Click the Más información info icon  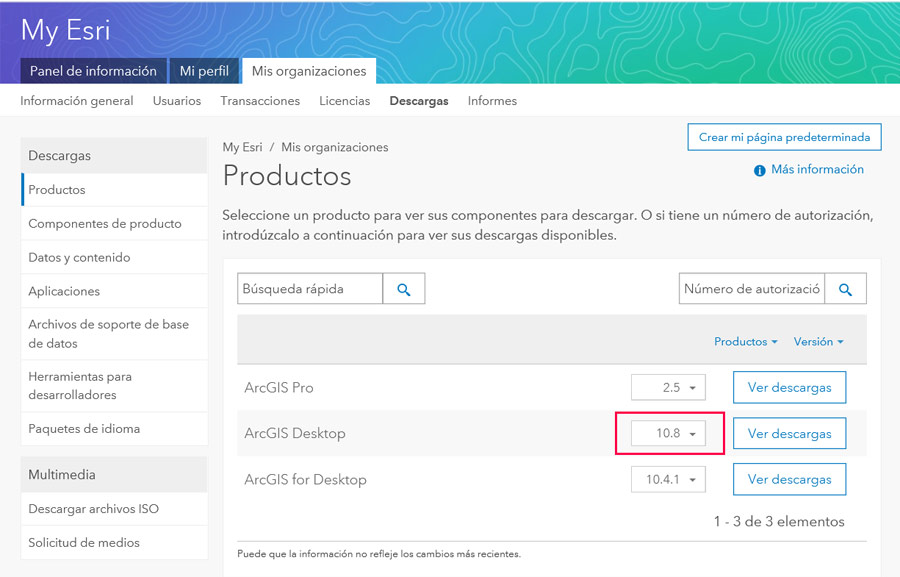[759, 171]
